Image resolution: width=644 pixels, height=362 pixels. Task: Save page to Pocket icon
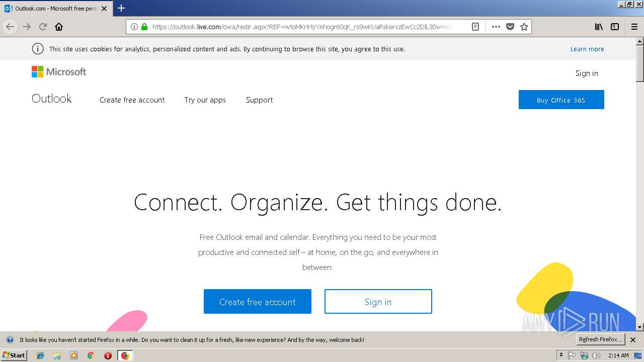[510, 27]
